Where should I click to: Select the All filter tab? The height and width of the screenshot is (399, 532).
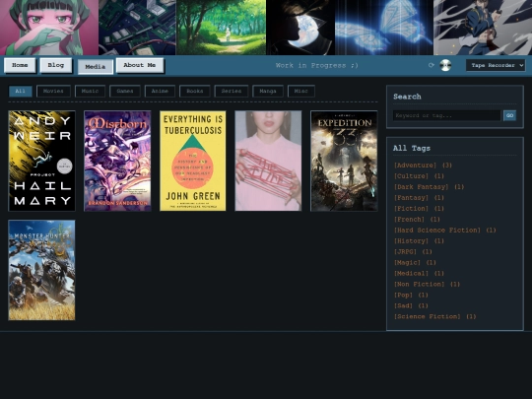[x=21, y=91]
